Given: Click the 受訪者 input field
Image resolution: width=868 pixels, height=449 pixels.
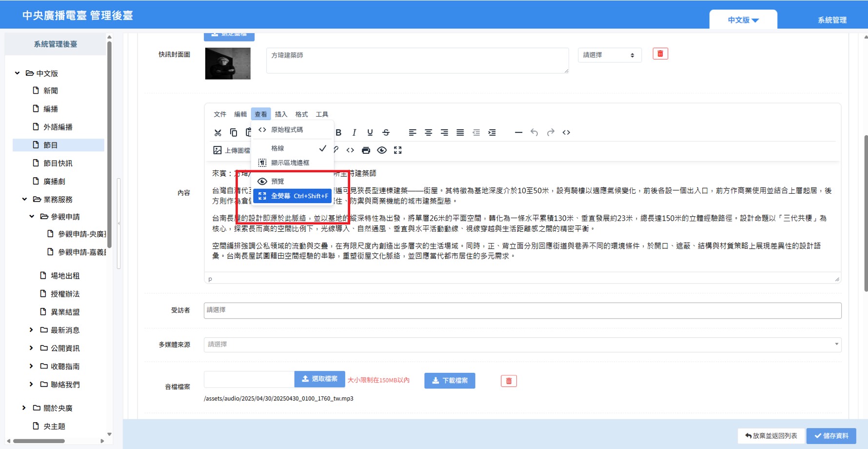Looking at the screenshot, I should click(x=522, y=310).
